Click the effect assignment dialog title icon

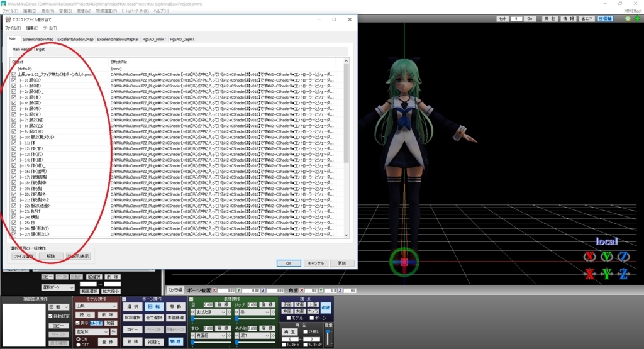click(x=8, y=19)
